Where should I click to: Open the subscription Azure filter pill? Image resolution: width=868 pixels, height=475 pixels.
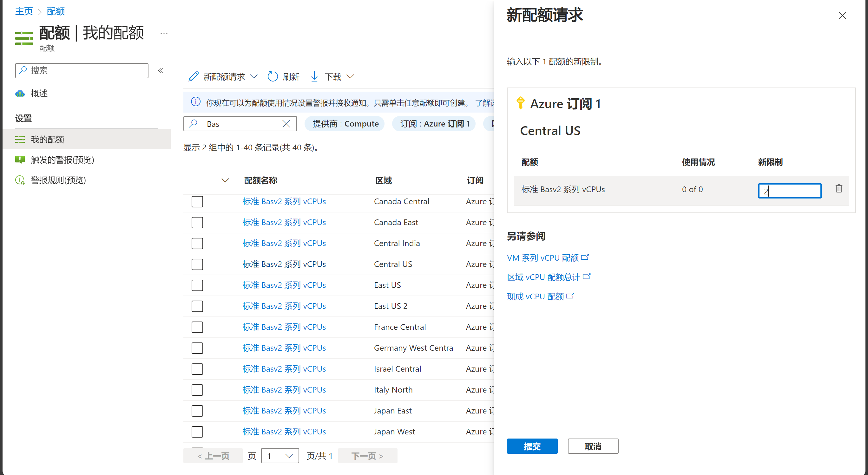click(x=434, y=124)
